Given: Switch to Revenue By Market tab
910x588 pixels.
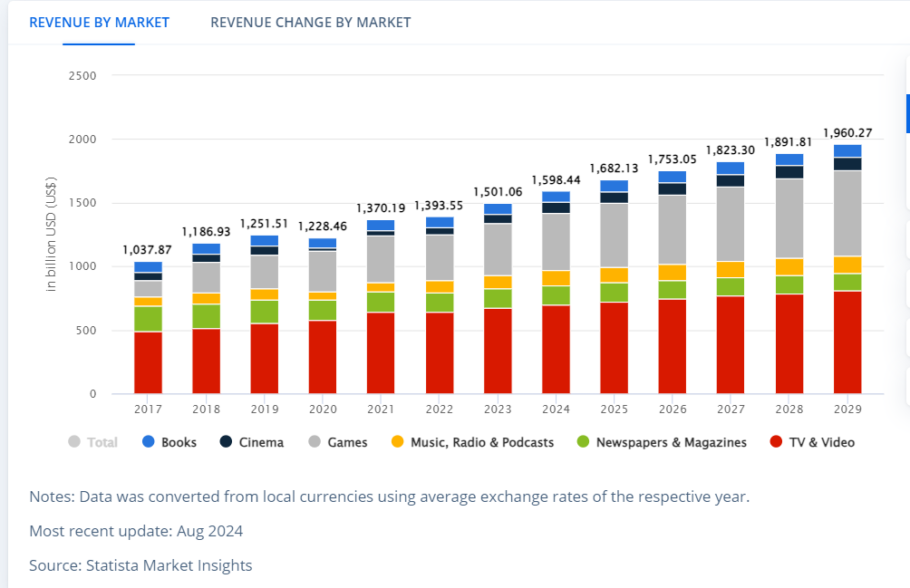Looking at the screenshot, I should [99, 23].
